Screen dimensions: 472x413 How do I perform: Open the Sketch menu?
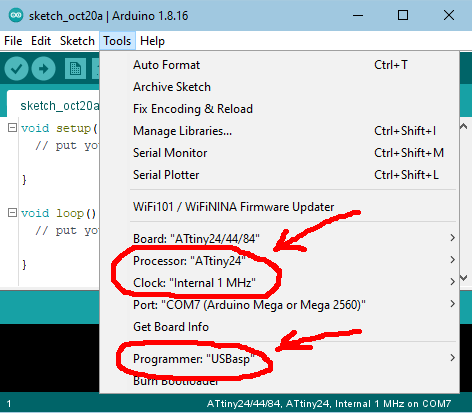pyautogui.click(x=77, y=41)
